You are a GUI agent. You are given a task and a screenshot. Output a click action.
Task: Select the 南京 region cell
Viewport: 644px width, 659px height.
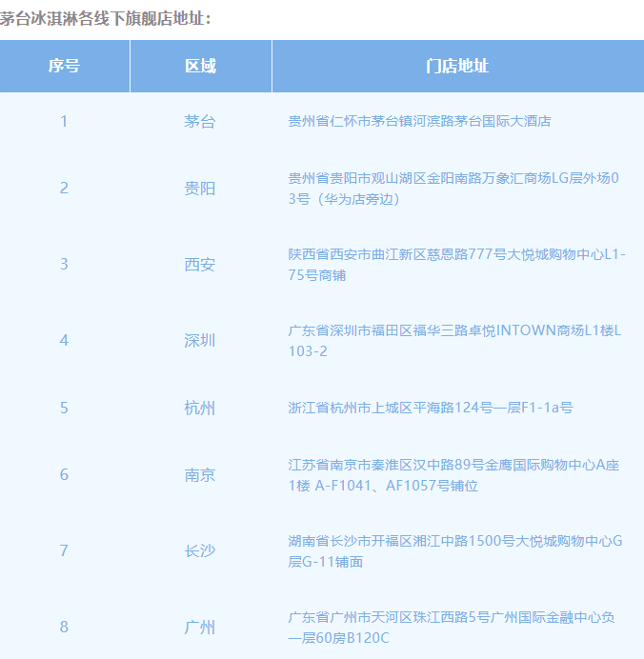click(x=200, y=475)
